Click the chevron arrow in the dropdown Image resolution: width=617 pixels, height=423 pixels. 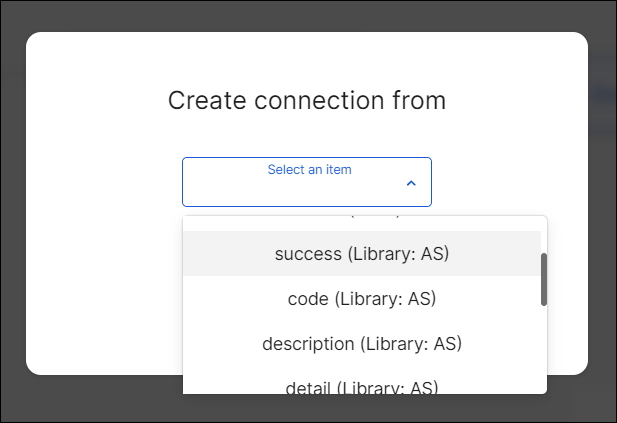click(410, 183)
